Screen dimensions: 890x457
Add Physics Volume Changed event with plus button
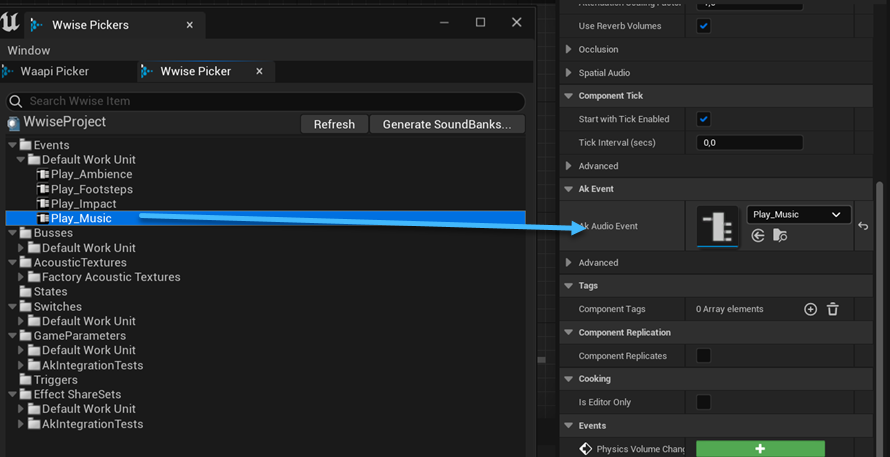[x=761, y=449]
